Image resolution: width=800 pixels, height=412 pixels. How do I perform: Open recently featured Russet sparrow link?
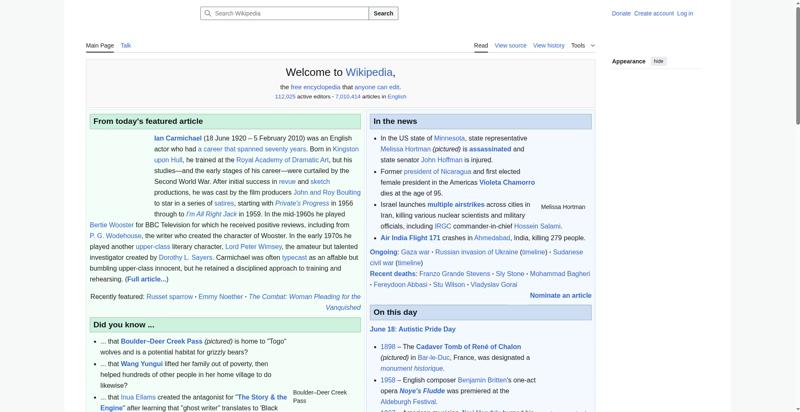169,297
